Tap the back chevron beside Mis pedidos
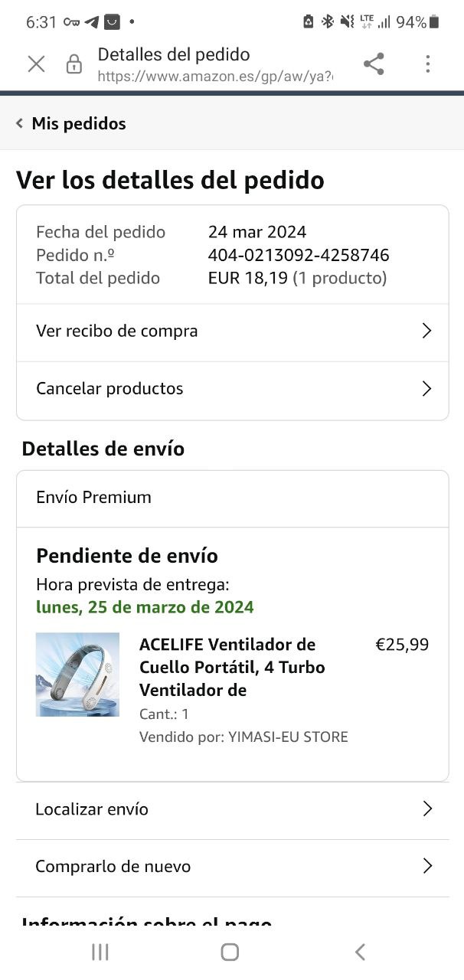 pos(20,123)
